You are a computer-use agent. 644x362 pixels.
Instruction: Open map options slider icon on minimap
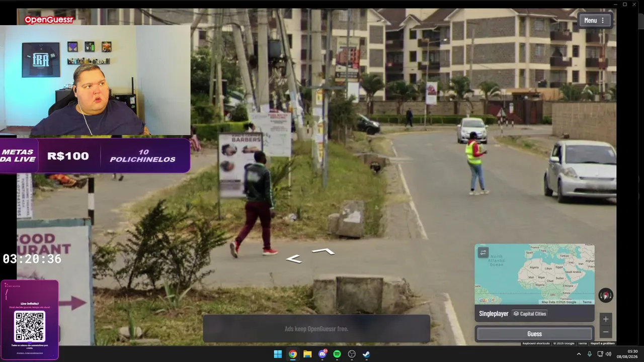[x=483, y=252]
